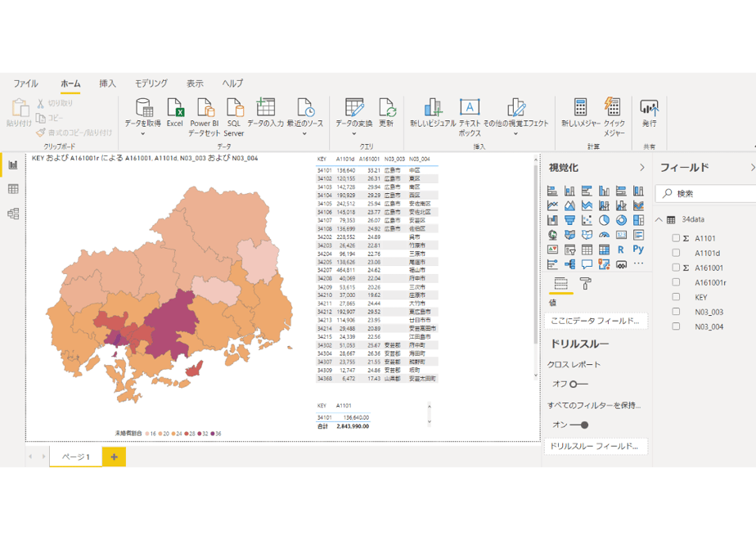756x540 pixels.
Task: Open the model view in left sidebar
Action: coord(13,214)
